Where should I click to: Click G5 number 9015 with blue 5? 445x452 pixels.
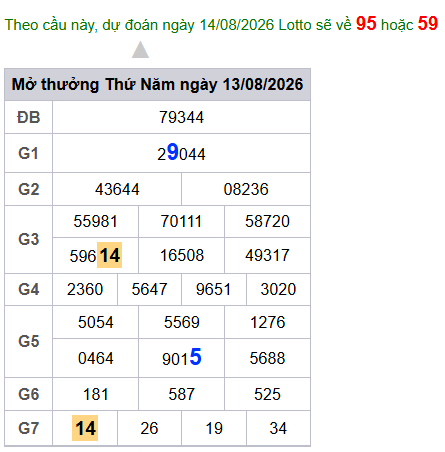pyautogui.click(x=182, y=357)
